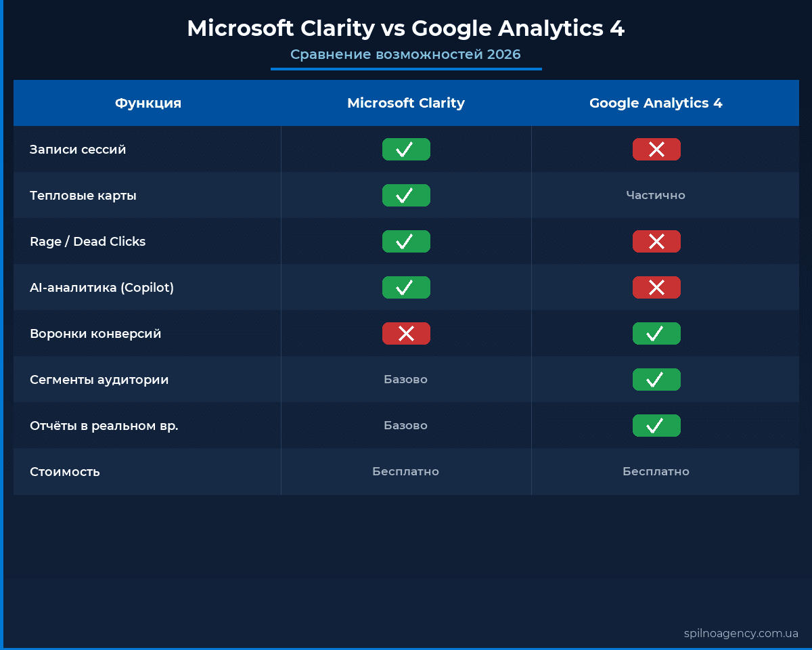Click the Google Analytics checkmark for Сегменты аудитории
The image size is (812, 650).
tap(656, 380)
